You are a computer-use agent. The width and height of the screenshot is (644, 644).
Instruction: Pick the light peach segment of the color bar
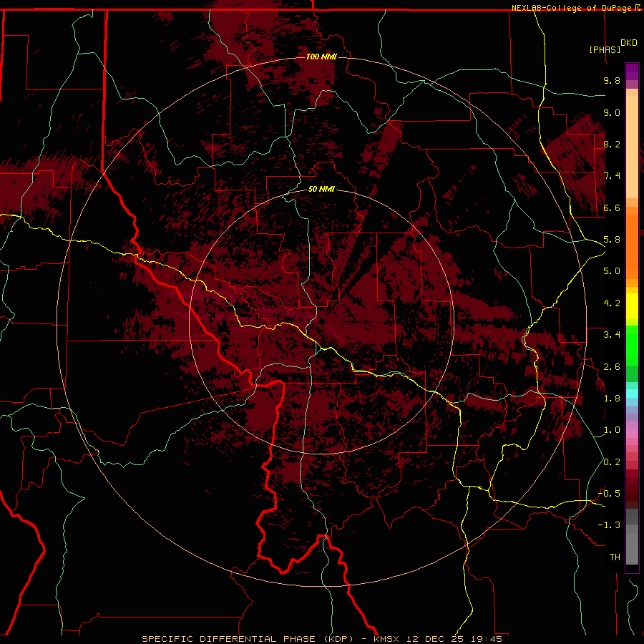[632, 147]
